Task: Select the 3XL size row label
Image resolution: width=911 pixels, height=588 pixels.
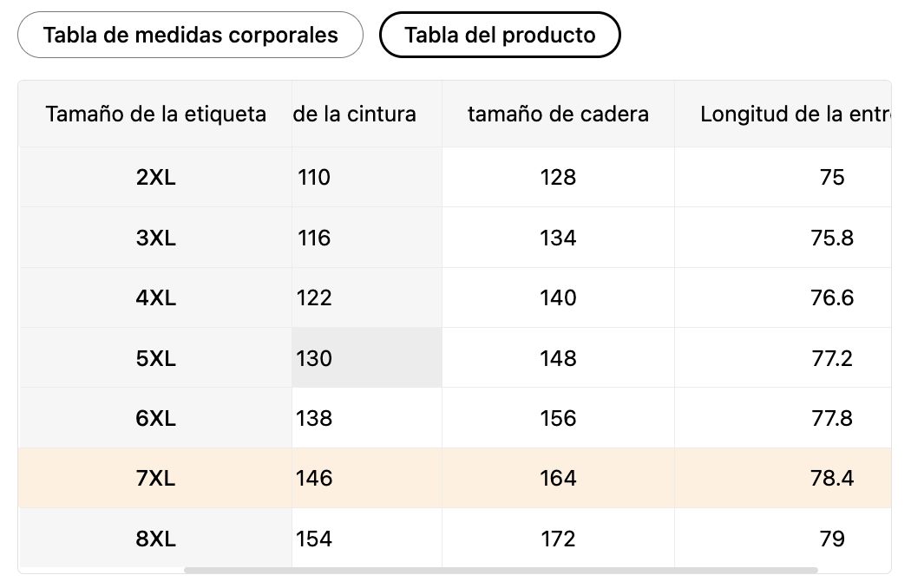Action: tap(156, 238)
